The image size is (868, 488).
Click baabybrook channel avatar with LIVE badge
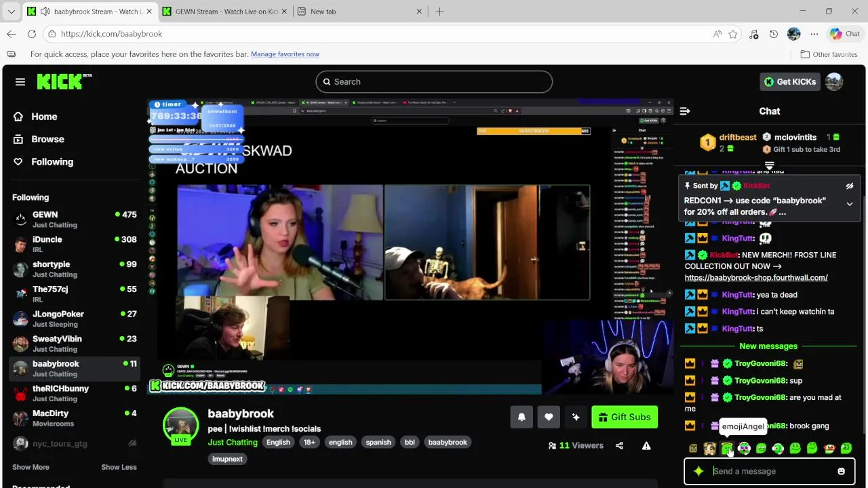coord(180,426)
